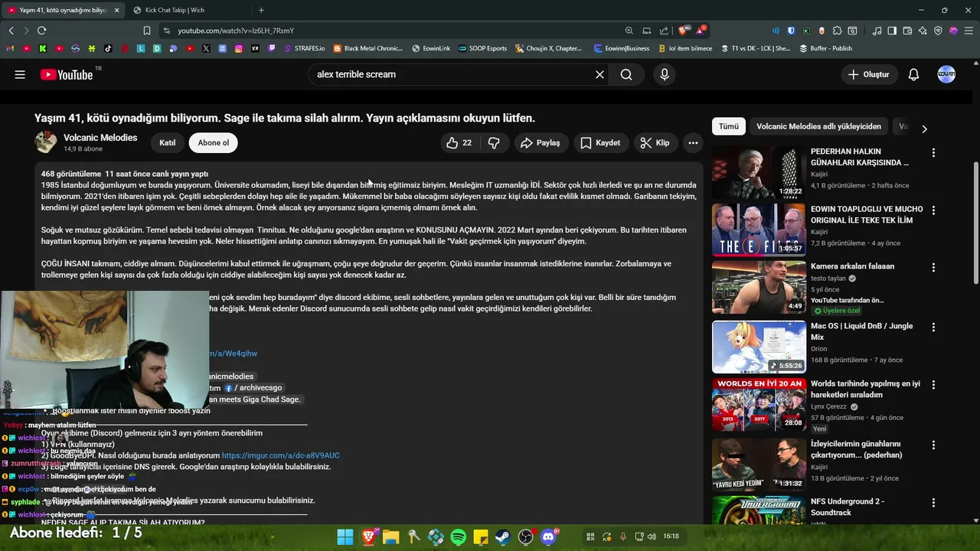Open the STRAFES.io bookmark

pyautogui.click(x=303, y=48)
